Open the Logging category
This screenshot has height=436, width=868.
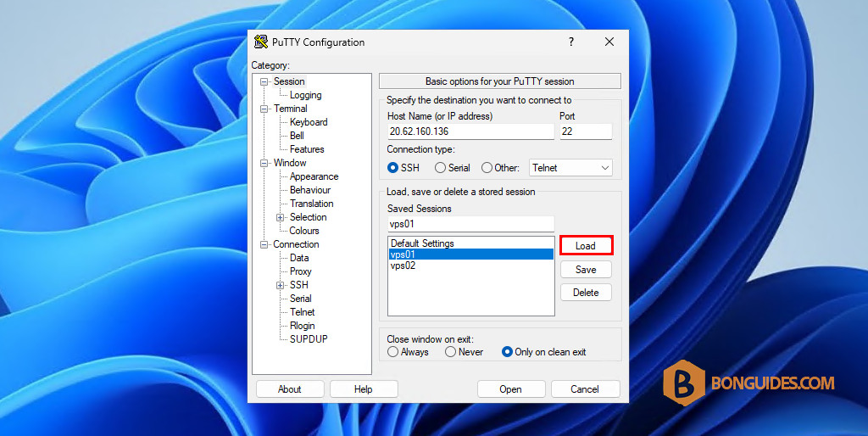(305, 95)
